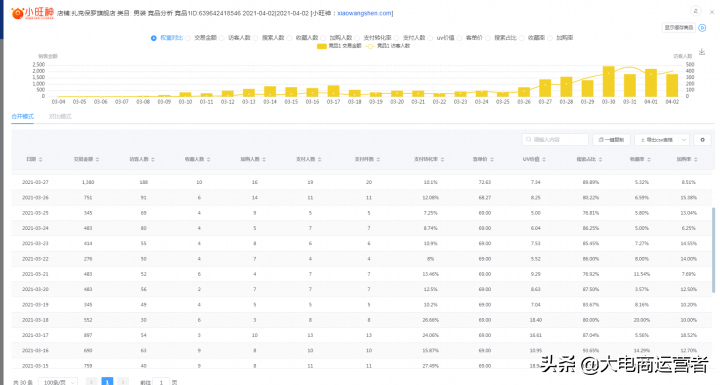The width and height of the screenshot is (720, 385).
Task: Focus the jump-to-page input box
Action: tap(161, 382)
